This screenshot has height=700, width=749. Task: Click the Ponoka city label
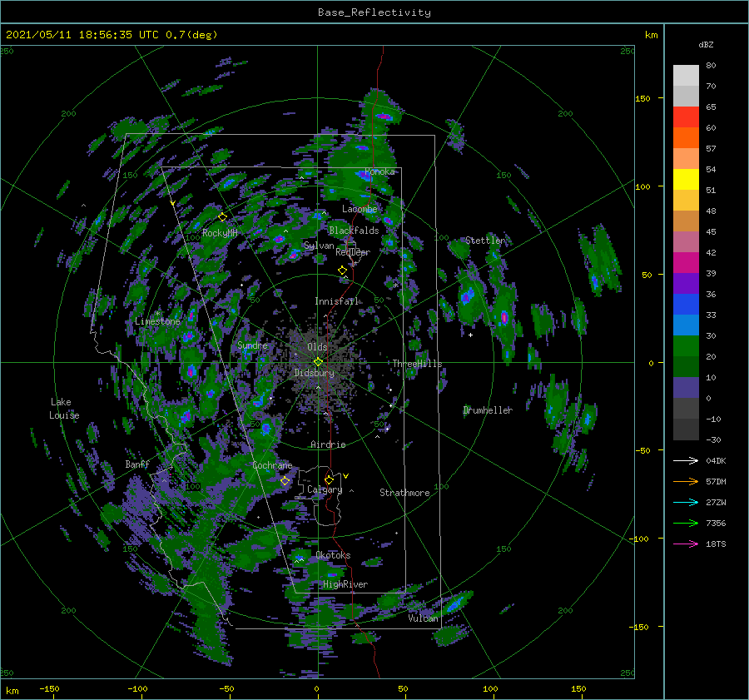pyautogui.click(x=379, y=171)
